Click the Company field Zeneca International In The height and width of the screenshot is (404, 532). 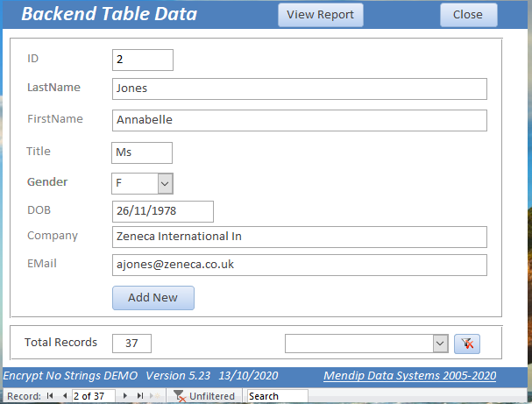(299, 237)
